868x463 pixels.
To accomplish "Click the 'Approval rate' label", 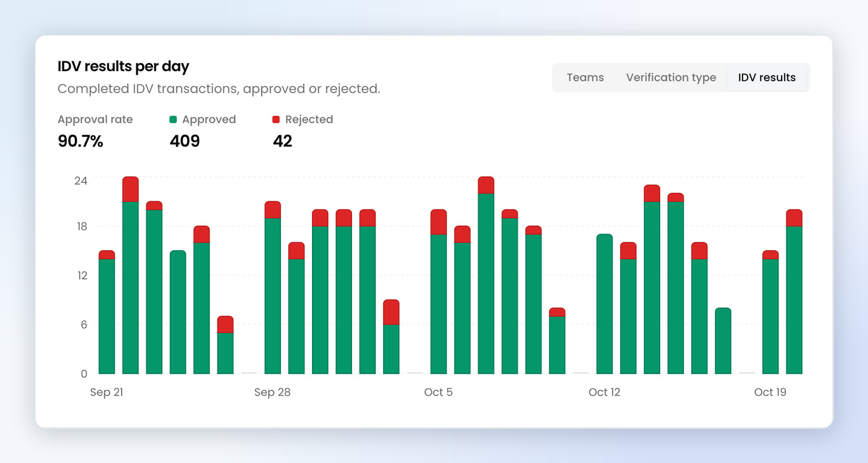I will (95, 119).
